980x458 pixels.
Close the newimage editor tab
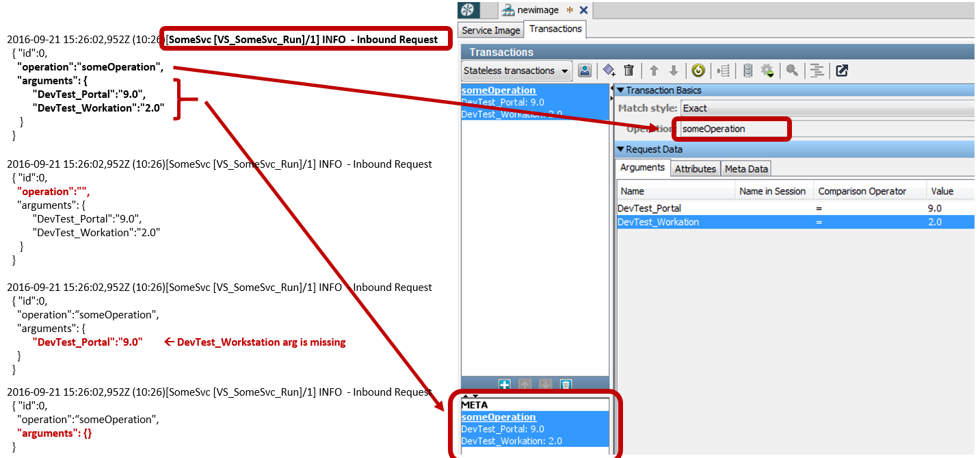(583, 10)
